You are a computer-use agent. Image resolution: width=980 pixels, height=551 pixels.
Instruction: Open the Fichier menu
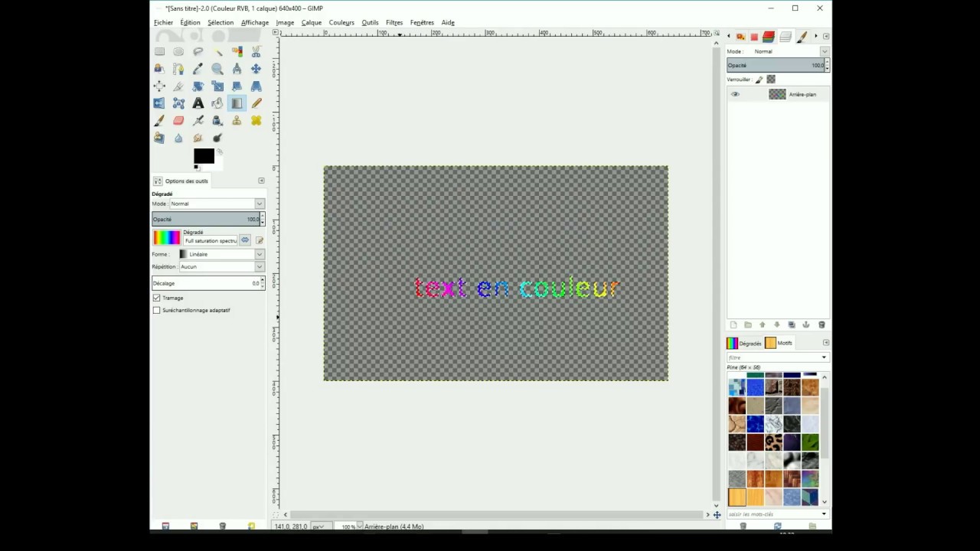click(164, 22)
